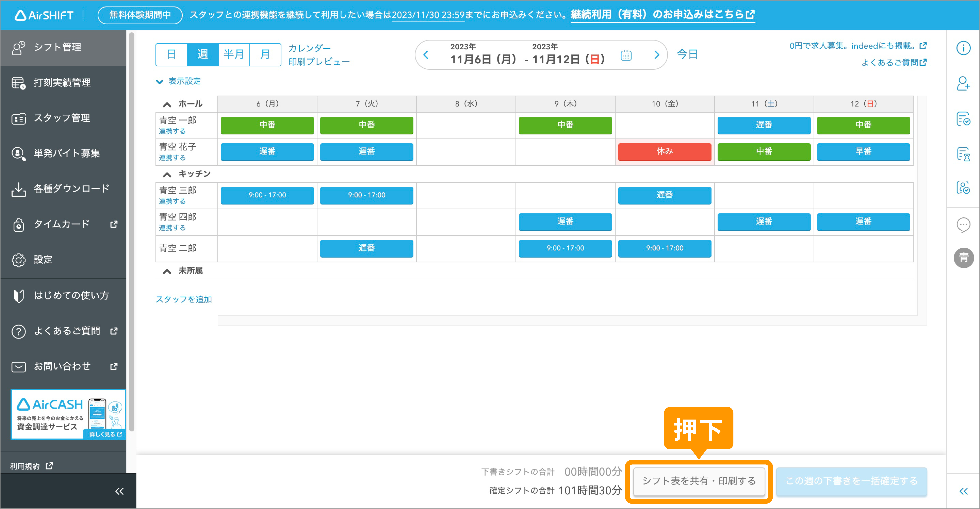The image size is (980, 509).
Task: Click the sidebar vertical scrollbar
Action: click(x=132, y=232)
